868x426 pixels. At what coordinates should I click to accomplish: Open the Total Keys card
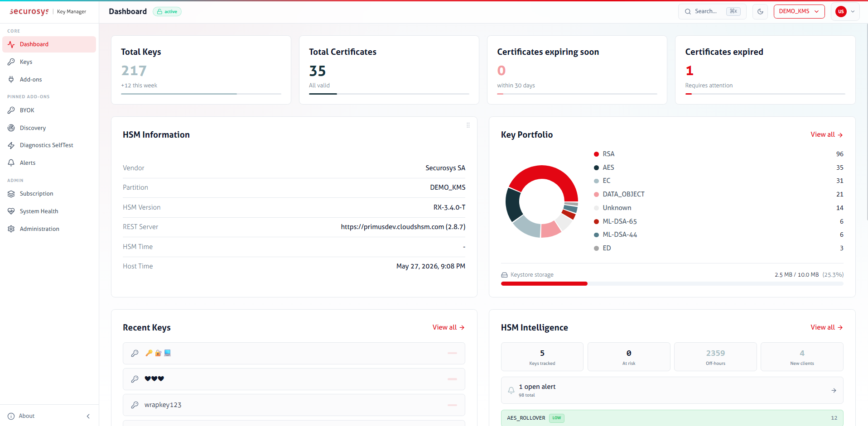201,70
